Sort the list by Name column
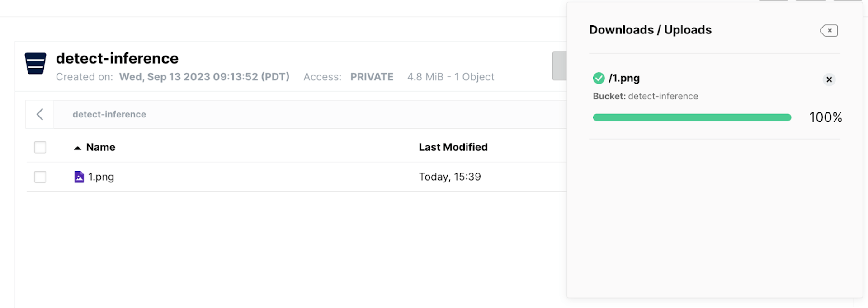 pos(101,147)
